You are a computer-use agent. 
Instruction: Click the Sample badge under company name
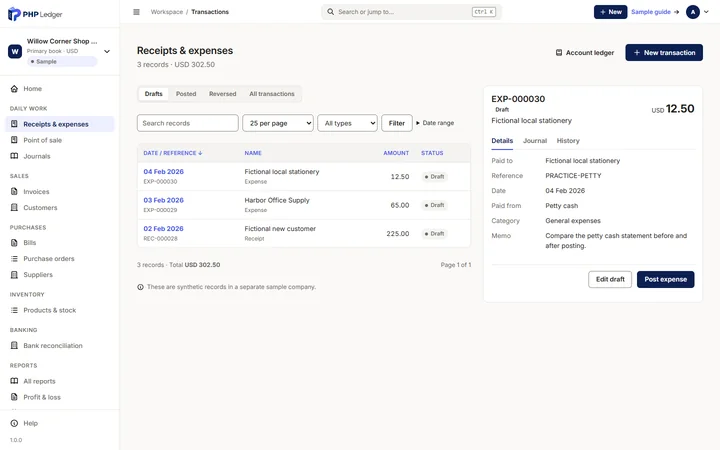(62, 62)
